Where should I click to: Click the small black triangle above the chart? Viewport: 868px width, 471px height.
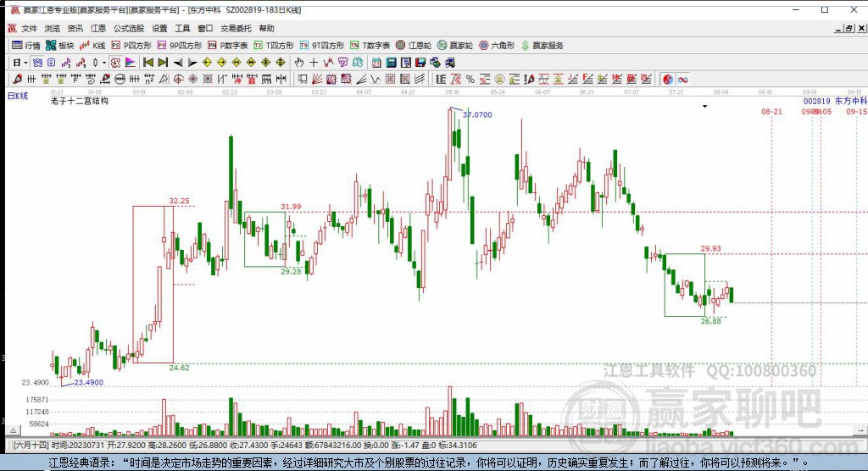[704, 106]
